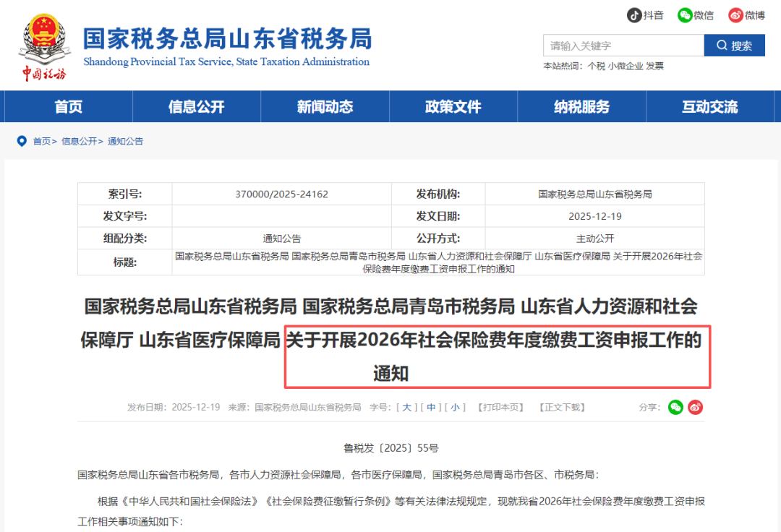Click the blue home icon in breadcrumb
This screenshot has height=532, width=781.
click(x=22, y=141)
